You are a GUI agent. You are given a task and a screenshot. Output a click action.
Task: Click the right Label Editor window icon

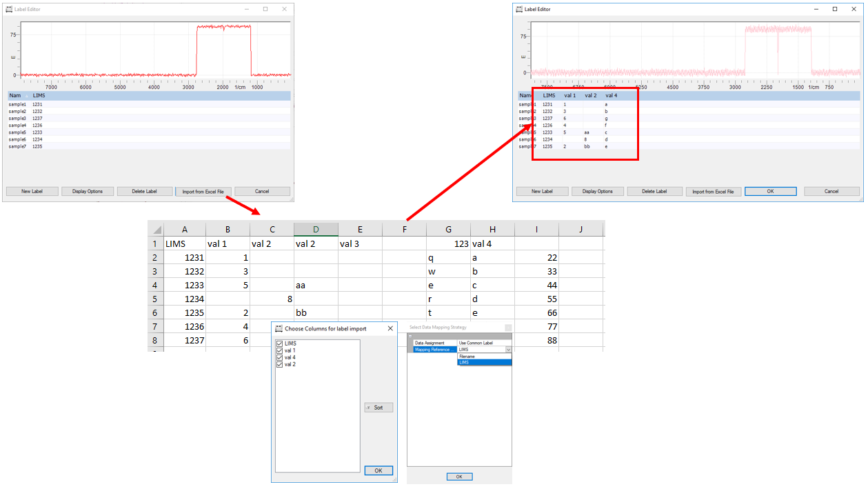(x=519, y=10)
